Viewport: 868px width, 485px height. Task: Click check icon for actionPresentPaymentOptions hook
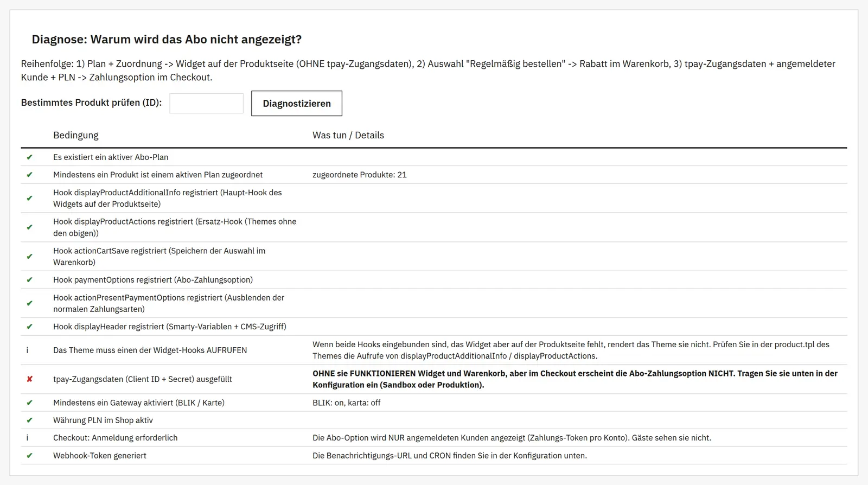click(x=29, y=303)
